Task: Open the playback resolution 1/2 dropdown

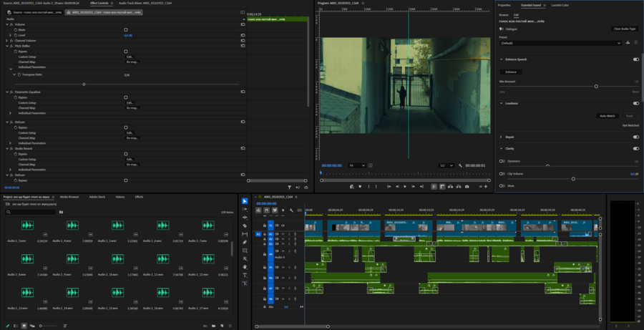Action: tap(446, 165)
